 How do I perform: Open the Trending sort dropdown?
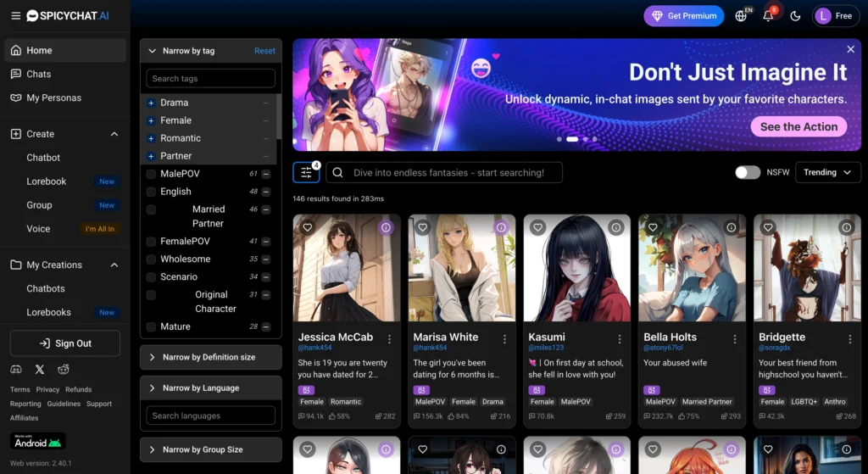point(827,172)
